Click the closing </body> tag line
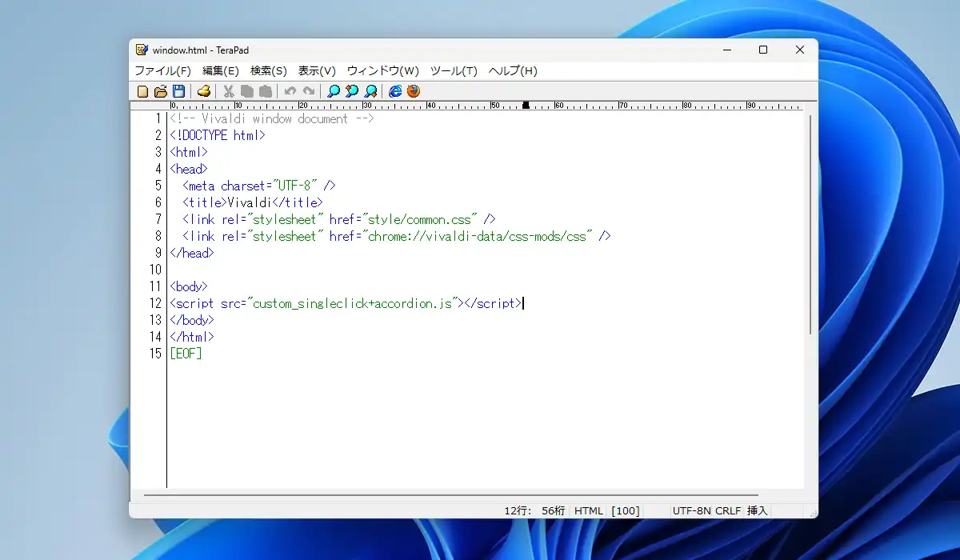 [192, 320]
